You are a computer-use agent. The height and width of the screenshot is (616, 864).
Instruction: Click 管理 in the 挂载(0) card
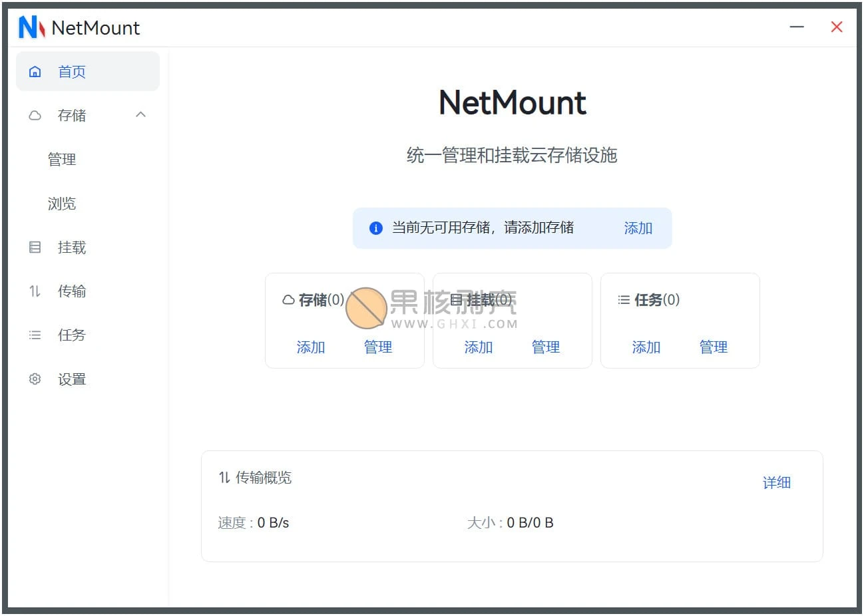(546, 347)
